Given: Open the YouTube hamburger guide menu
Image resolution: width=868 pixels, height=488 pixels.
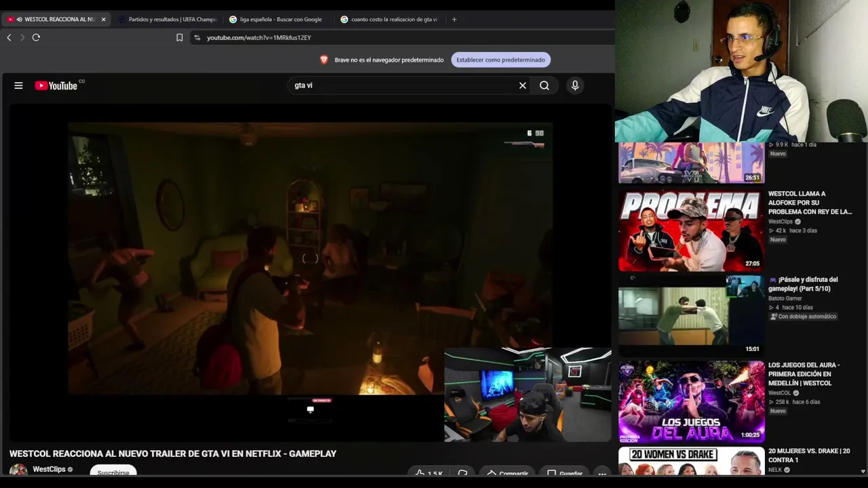Looking at the screenshot, I should [18, 85].
